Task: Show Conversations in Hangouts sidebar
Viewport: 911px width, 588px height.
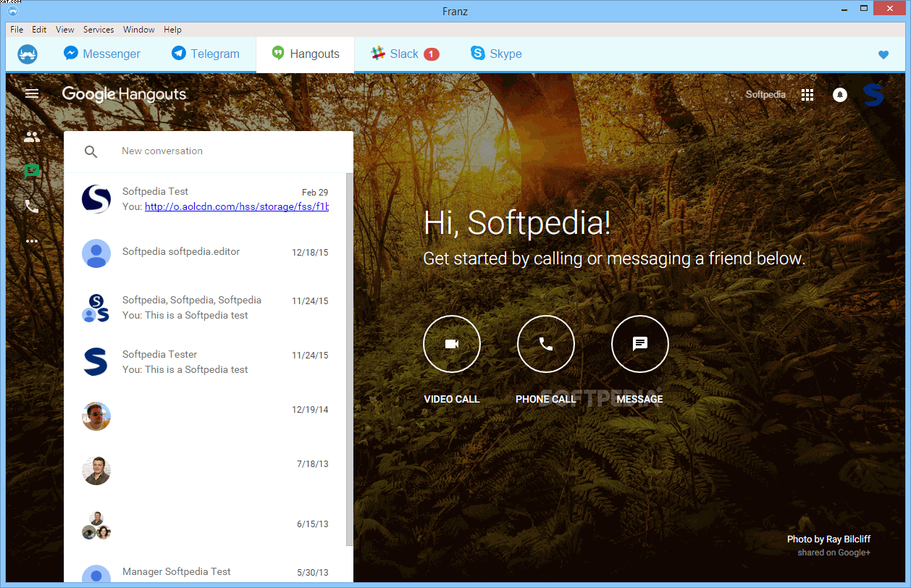Action: (x=31, y=172)
